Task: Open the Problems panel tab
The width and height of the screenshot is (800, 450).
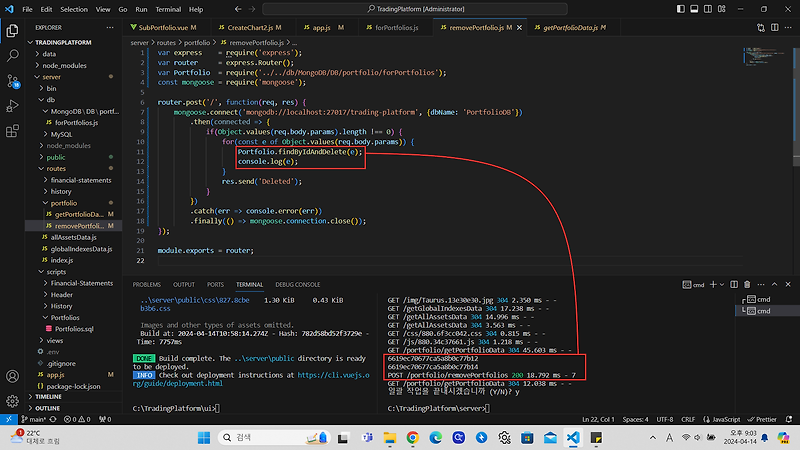Action: click(146, 285)
